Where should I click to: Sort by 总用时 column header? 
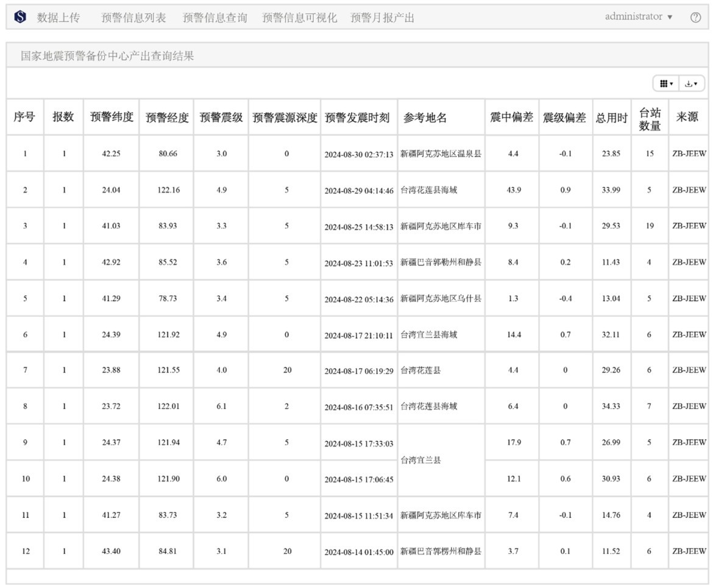point(611,118)
